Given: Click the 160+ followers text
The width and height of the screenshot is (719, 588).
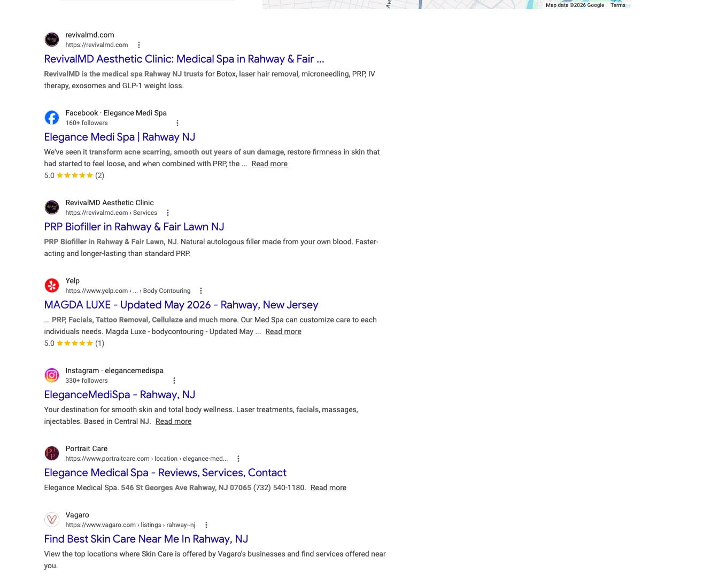Looking at the screenshot, I should [87, 123].
